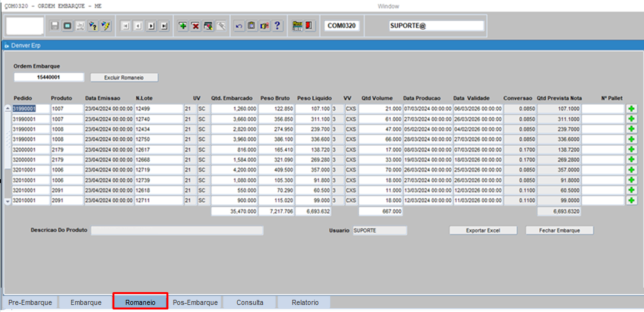Click the menu panel icon beside exit door
This screenshot has width=644, height=312.
[x=297, y=26]
